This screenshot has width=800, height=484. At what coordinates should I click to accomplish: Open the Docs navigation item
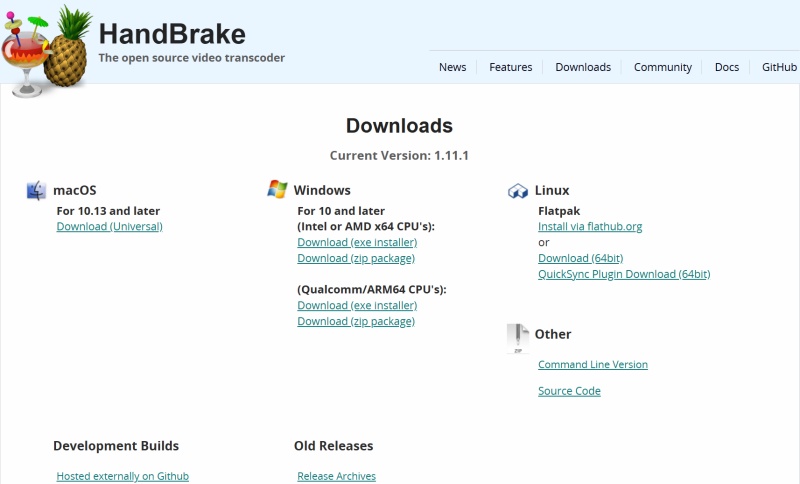pyautogui.click(x=727, y=67)
